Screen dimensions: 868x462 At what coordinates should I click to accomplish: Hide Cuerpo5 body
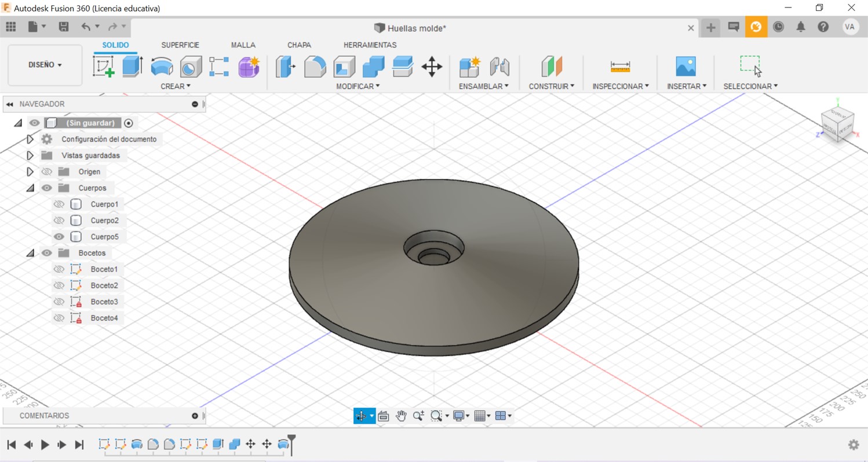point(59,237)
